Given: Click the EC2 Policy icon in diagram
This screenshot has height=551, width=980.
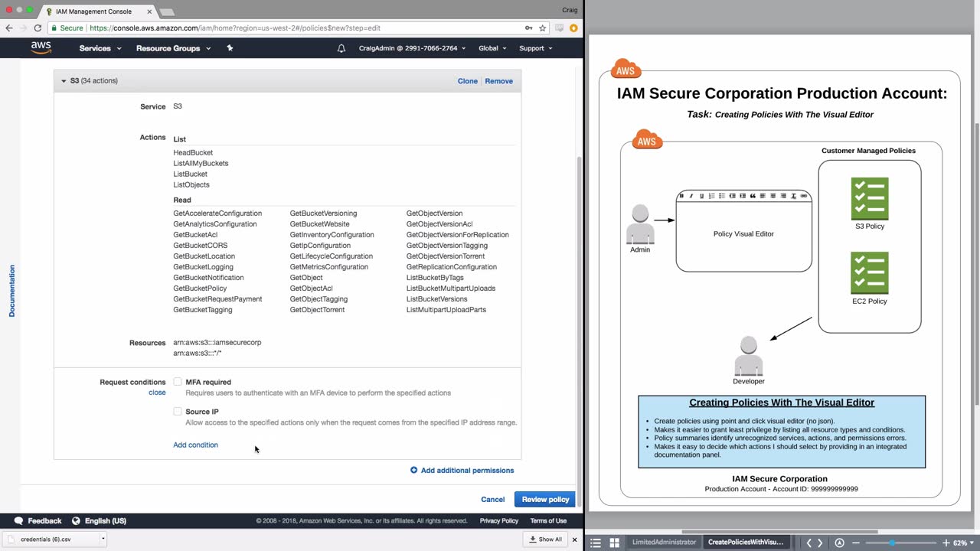Looking at the screenshot, I should [870, 273].
